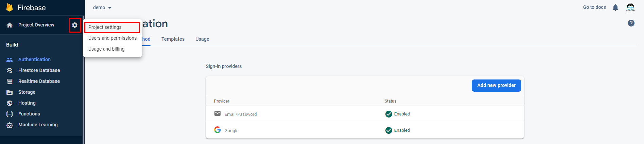Select Project settings from the menu
Viewport: 644px width, 144px height.
[x=112, y=27]
